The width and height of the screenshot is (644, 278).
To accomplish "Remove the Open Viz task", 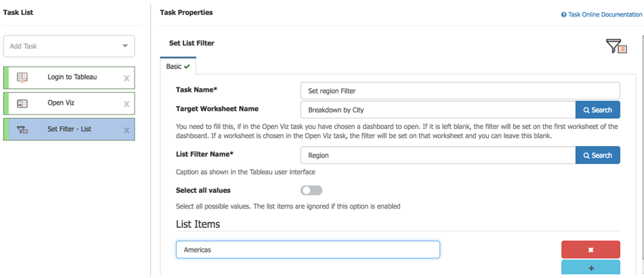I will coord(127,104).
